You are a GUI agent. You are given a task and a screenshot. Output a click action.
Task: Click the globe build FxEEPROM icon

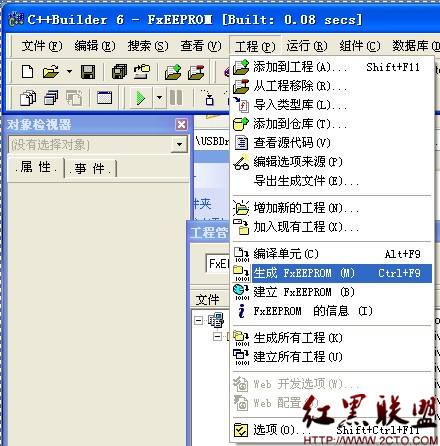click(241, 292)
